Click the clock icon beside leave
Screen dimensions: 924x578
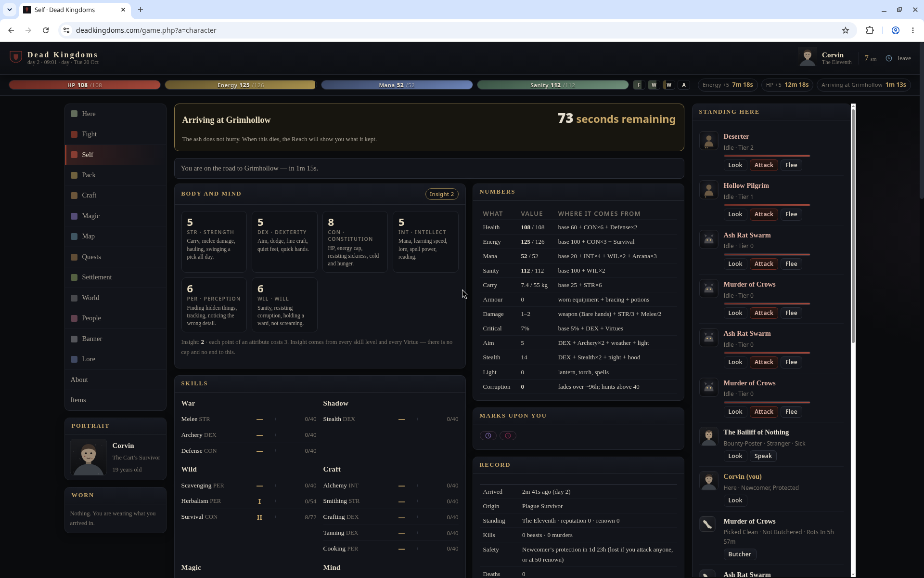pyautogui.click(x=889, y=58)
